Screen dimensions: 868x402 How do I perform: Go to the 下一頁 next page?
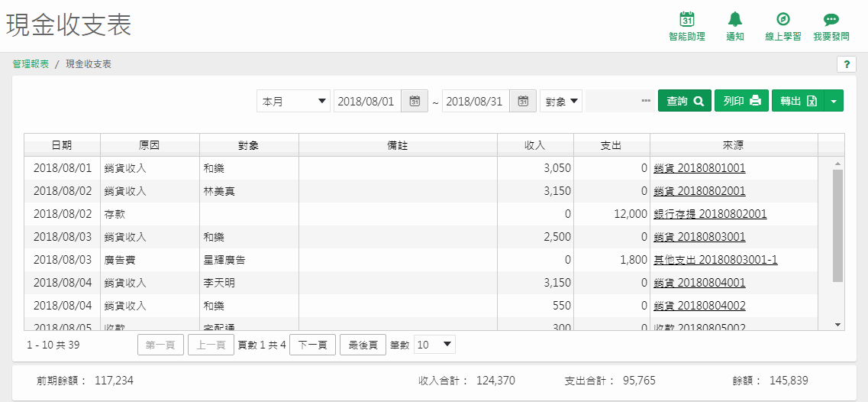click(x=312, y=345)
